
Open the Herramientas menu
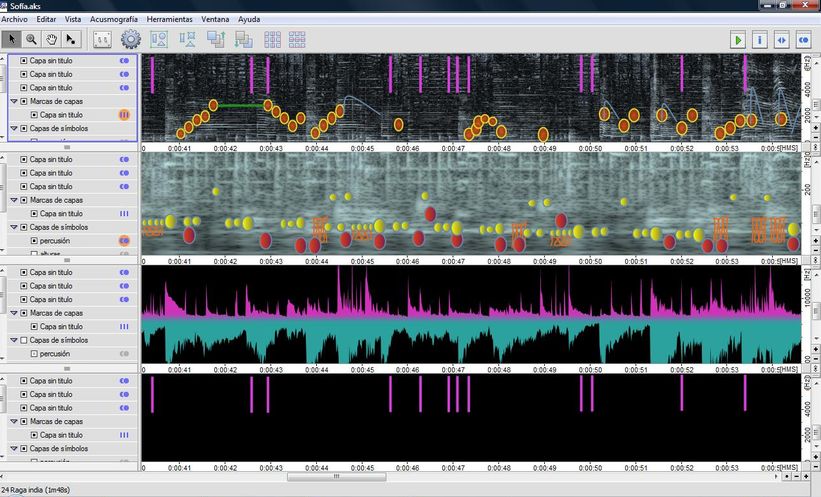click(170, 19)
